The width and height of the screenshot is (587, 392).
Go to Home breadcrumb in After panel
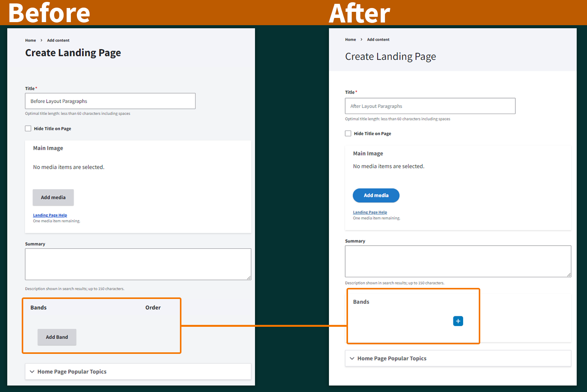pyautogui.click(x=350, y=40)
